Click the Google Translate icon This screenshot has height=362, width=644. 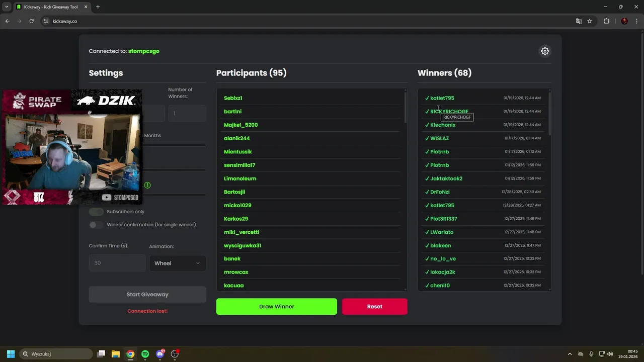tap(579, 21)
